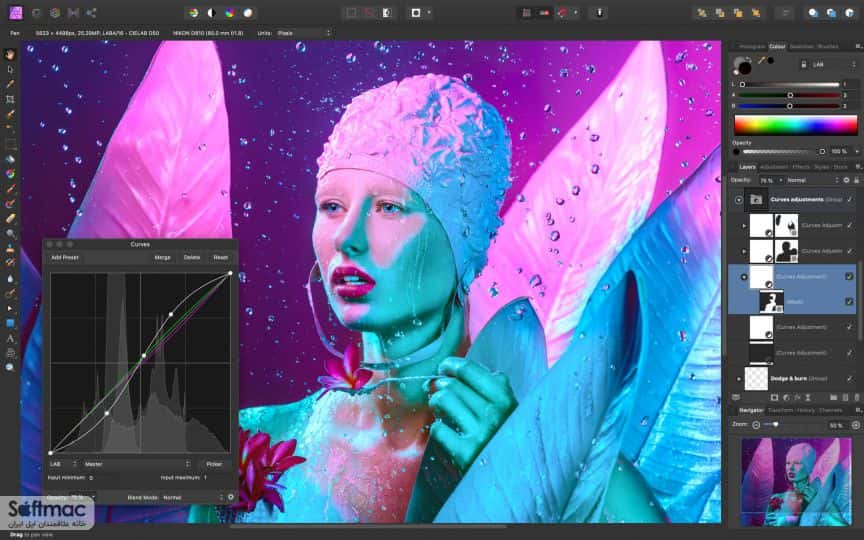The height and width of the screenshot is (540, 864).
Task: Select the Crop tool
Action: click(x=10, y=99)
